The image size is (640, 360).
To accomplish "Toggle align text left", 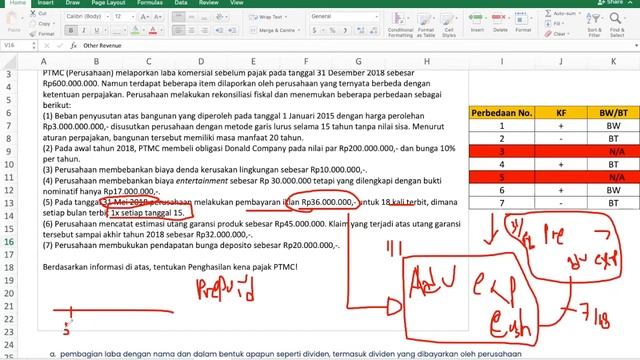I will click(178, 31).
